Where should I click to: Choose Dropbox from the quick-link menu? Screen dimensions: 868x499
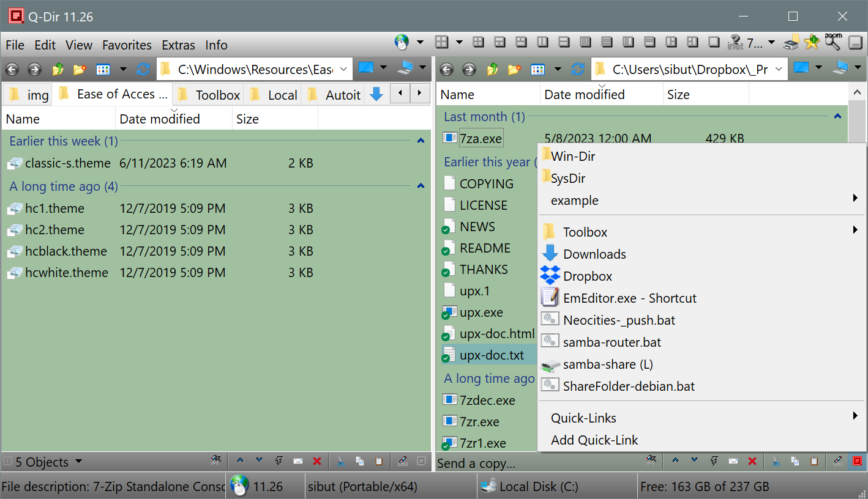(587, 276)
